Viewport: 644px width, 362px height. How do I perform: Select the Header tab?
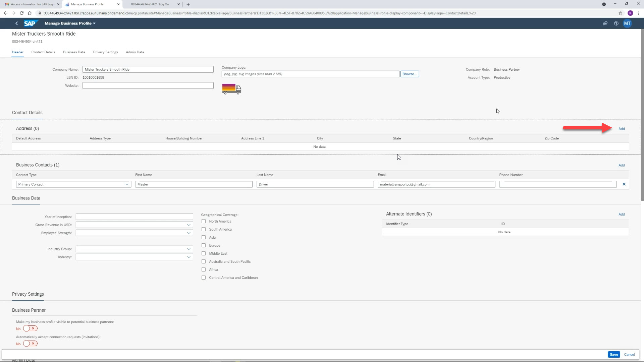[x=18, y=52]
